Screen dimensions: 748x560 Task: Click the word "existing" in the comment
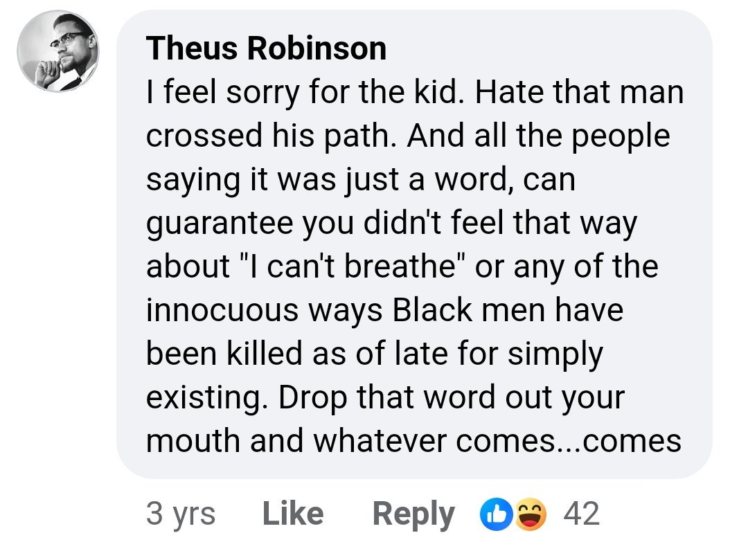(x=201, y=398)
